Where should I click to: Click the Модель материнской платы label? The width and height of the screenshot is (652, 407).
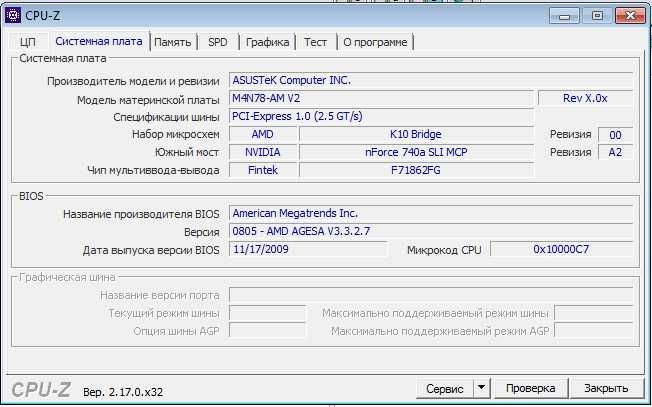(148, 100)
